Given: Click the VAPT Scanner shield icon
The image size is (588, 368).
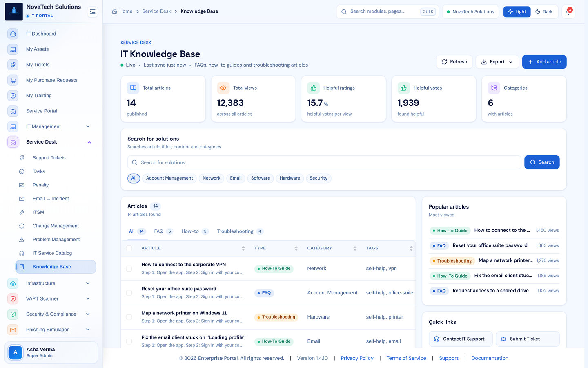Looking at the screenshot, I should tap(13, 299).
